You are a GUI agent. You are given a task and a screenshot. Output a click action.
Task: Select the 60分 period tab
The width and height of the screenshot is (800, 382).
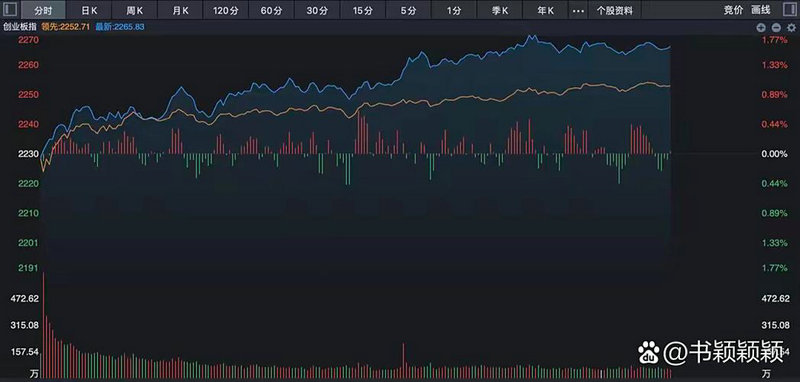[271, 10]
